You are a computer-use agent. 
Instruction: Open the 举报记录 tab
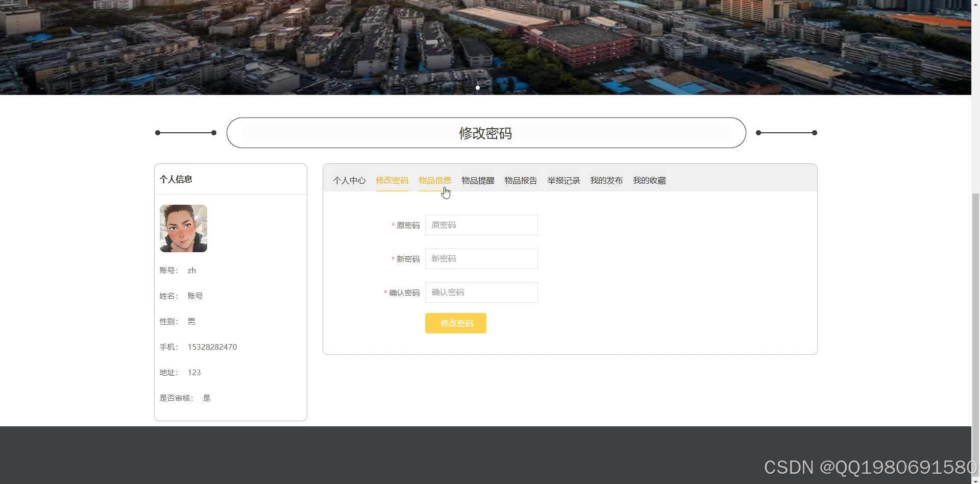[x=563, y=180]
